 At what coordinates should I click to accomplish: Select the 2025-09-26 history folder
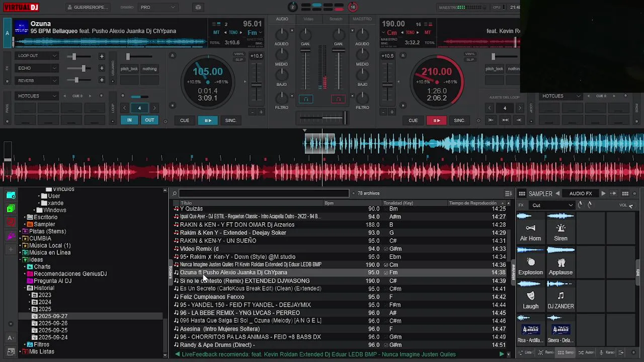(x=53, y=323)
